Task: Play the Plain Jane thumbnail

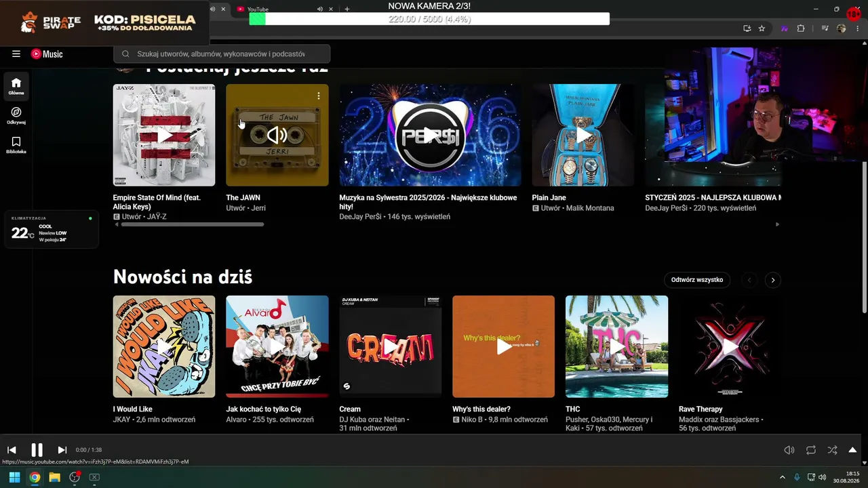Action: pyautogui.click(x=583, y=135)
